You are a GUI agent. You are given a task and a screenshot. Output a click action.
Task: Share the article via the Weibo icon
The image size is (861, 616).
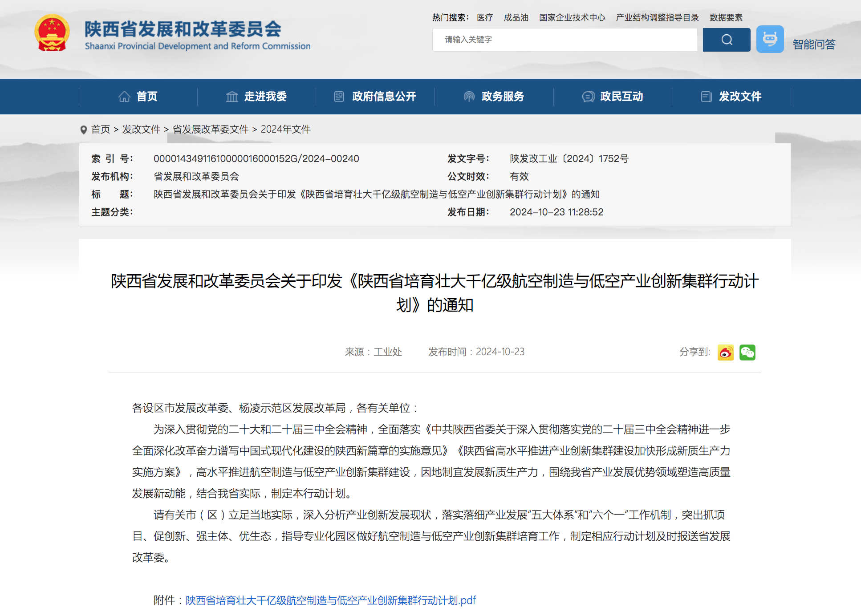tap(725, 352)
